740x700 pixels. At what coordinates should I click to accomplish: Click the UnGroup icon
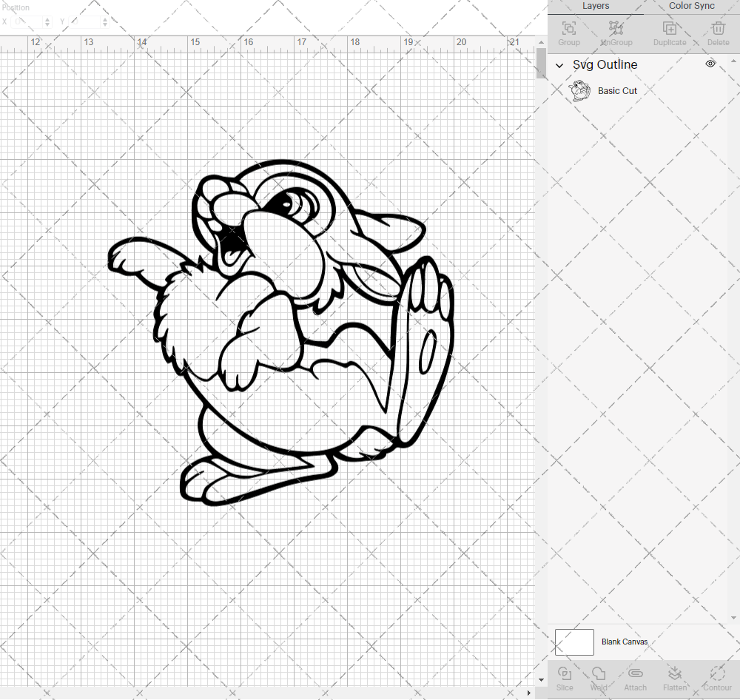pos(616,28)
